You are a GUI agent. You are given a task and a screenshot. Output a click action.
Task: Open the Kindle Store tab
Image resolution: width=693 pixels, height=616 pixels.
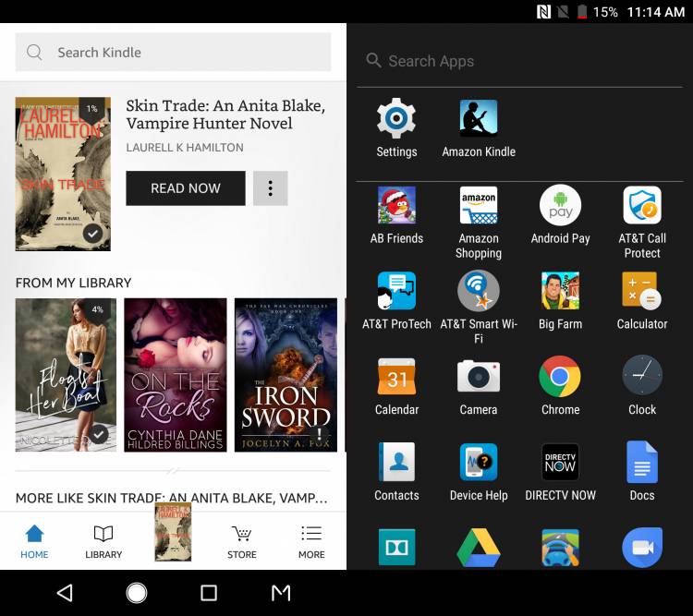(242, 542)
